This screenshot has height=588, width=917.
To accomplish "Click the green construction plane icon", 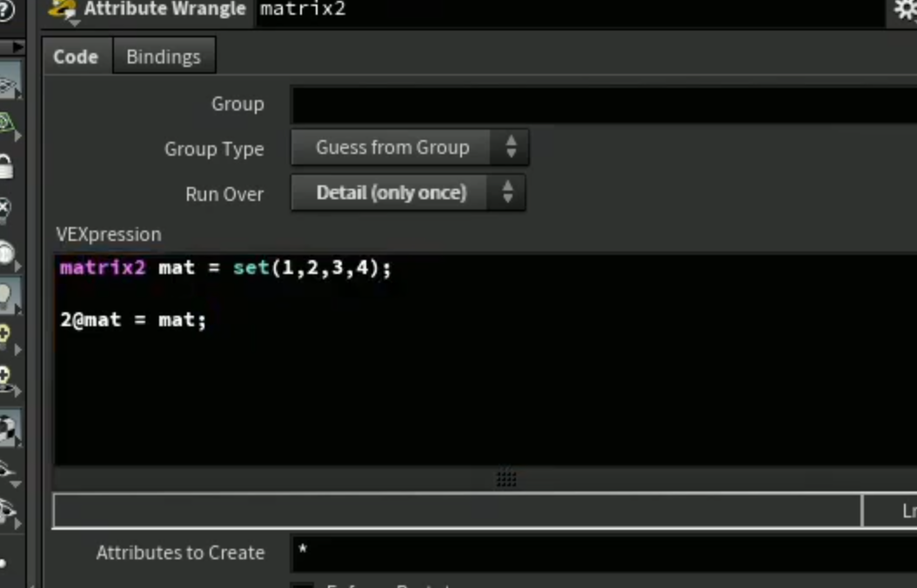I will pos(7,124).
